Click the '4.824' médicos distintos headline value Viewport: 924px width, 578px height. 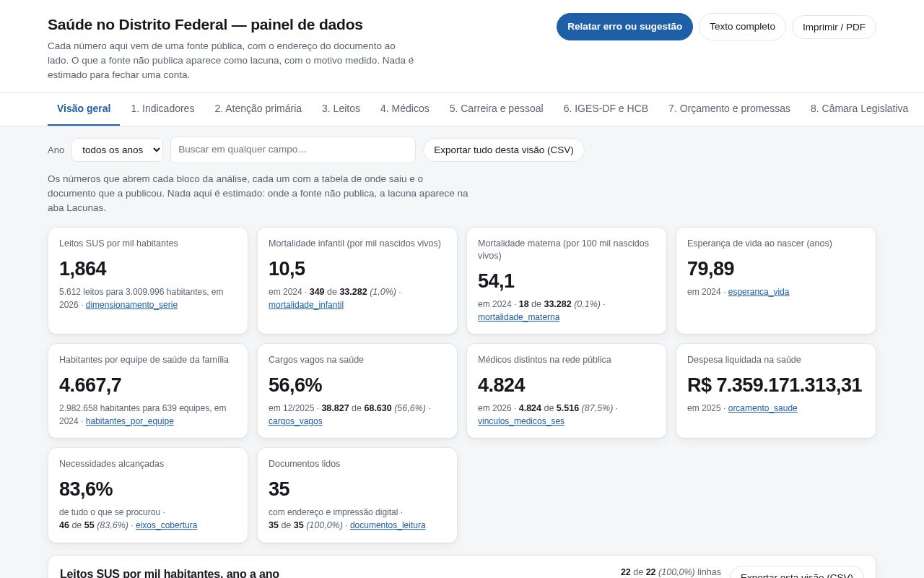502,385
